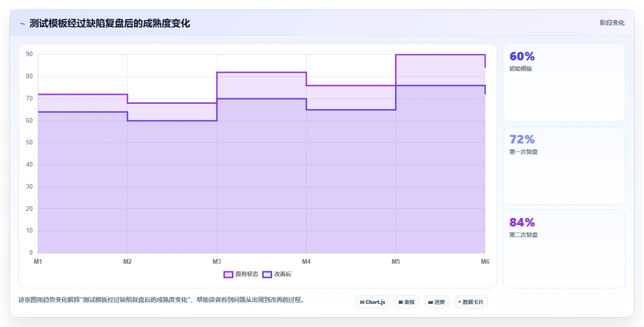
Task: Click the 第一次复盘 label
Action: [524, 152]
